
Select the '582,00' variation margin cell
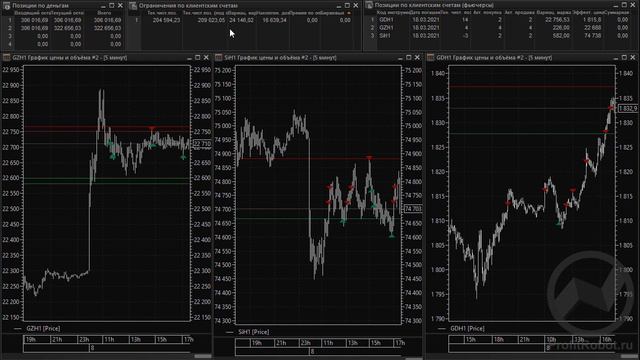point(561,36)
